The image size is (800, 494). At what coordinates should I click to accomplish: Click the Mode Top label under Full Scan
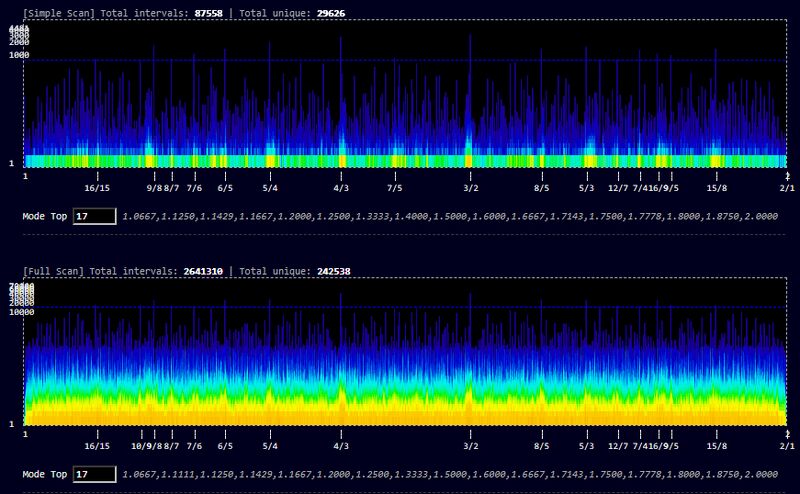[x=45, y=475]
